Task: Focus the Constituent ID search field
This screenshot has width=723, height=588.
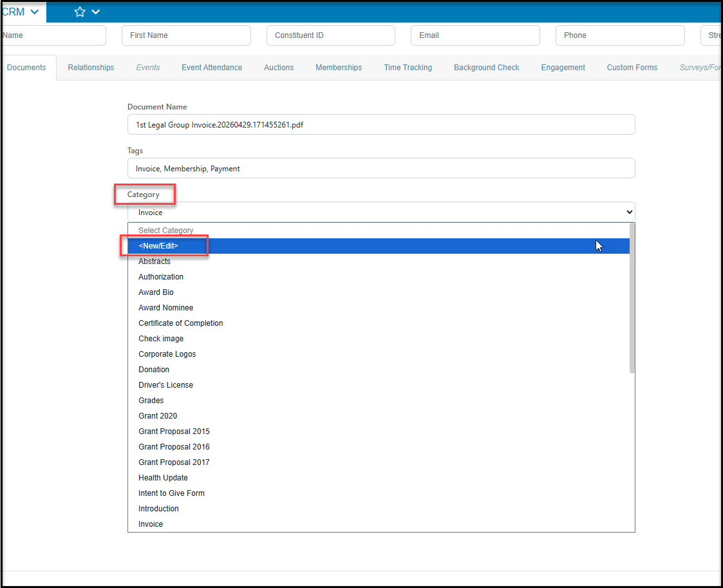Action: coord(331,35)
